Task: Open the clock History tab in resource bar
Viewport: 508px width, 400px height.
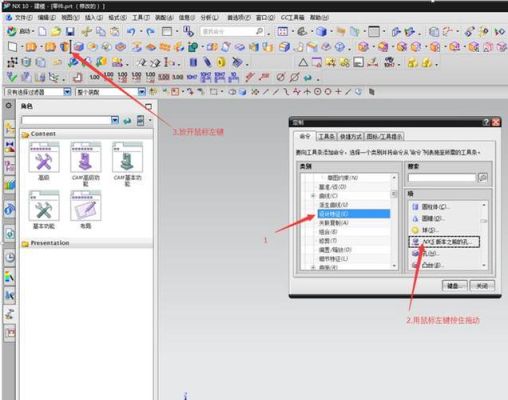Action: 10,257
